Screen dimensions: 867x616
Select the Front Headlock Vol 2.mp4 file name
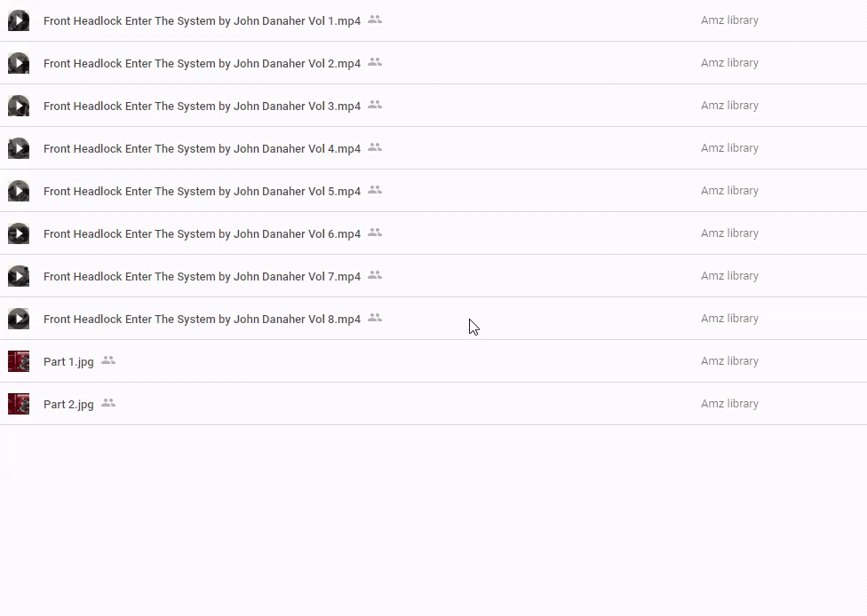[x=202, y=63]
